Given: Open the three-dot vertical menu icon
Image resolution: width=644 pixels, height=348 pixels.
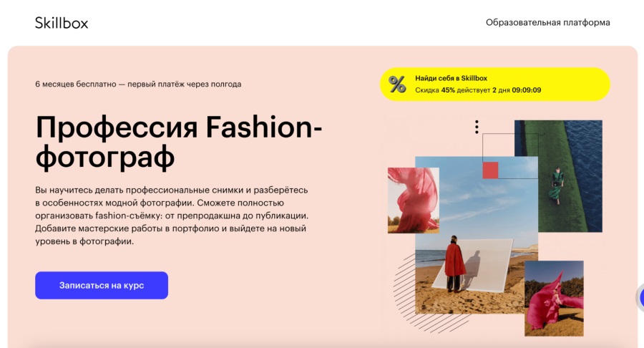Looking at the screenshot, I should tap(477, 127).
